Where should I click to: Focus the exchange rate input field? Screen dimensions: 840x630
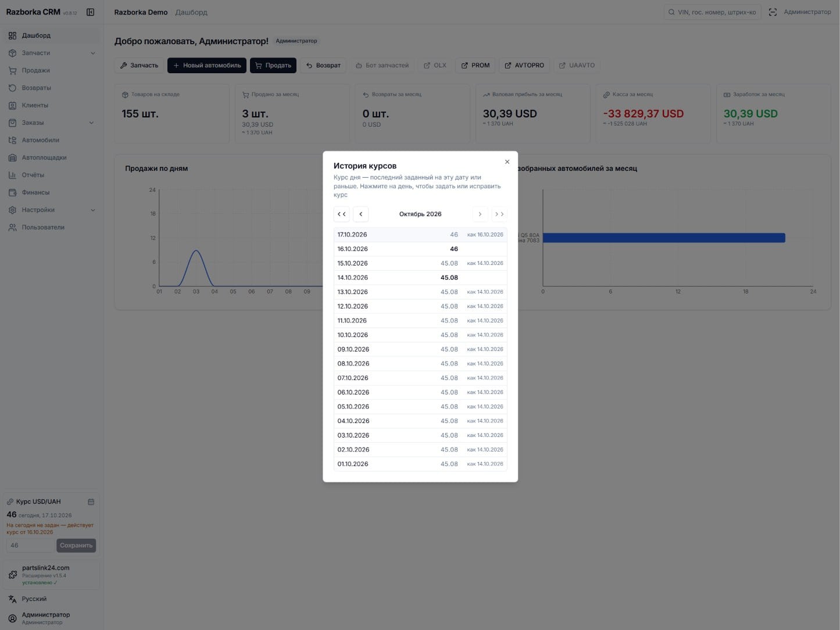pos(30,545)
